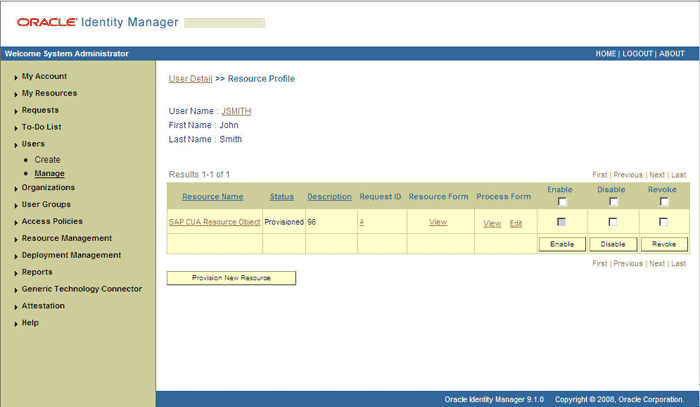Image resolution: width=700 pixels, height=407 pixels.
Task: Click description value 96
Action: [312, 222]
